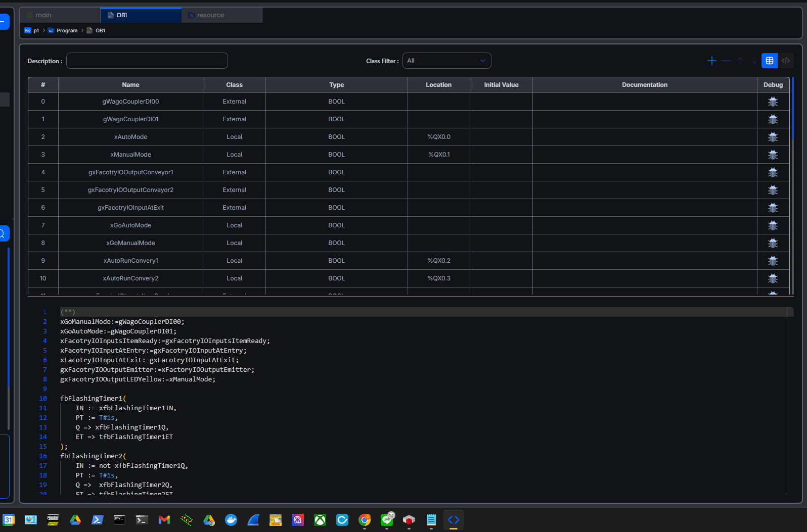
Task: Click the Documentation column header
Action: click(645, 85)
